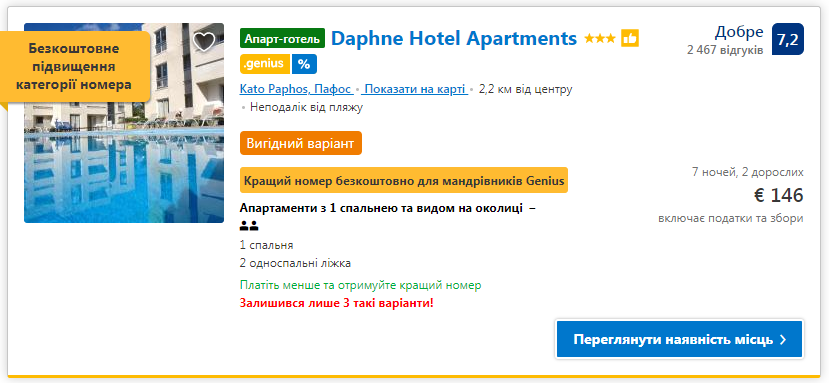Click the 7,2 review score badge
The image size is (829, 383).
(788, 39)
